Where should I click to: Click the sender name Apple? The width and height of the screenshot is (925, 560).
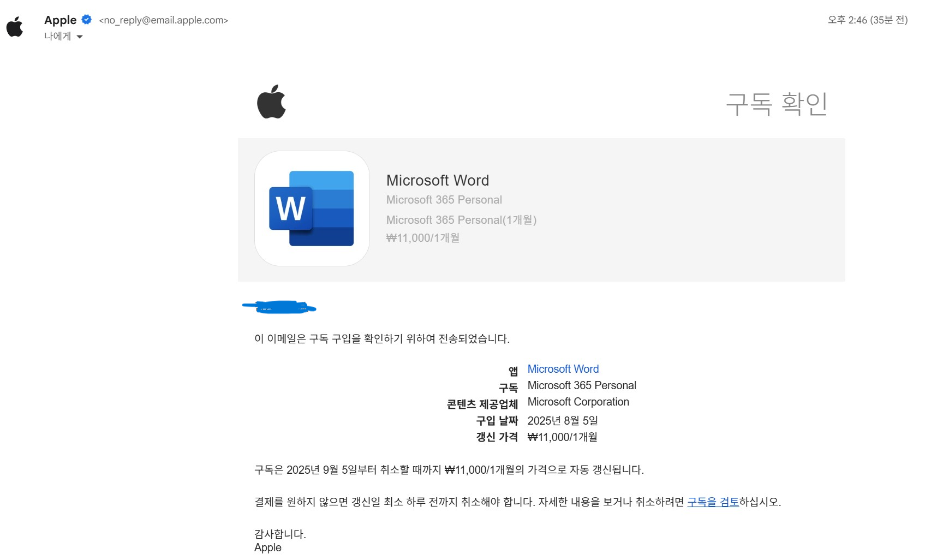pyautogui.click(x=61, y=20)
